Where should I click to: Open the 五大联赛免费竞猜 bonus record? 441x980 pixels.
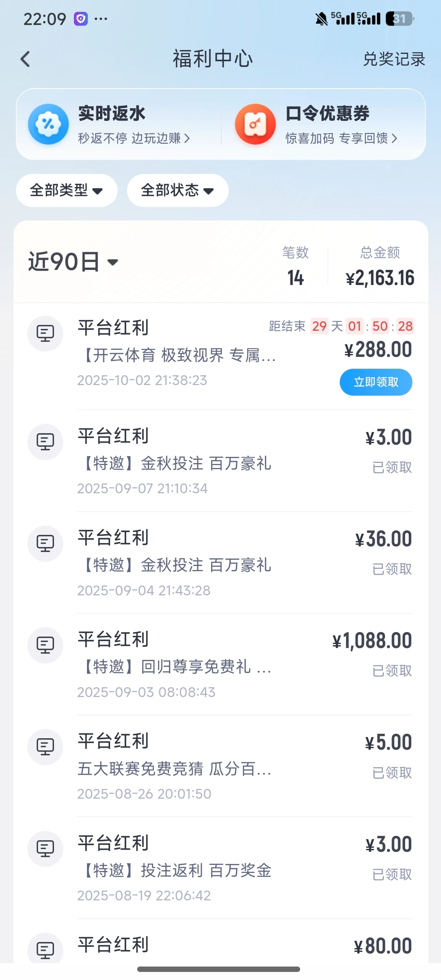(175, 769)
